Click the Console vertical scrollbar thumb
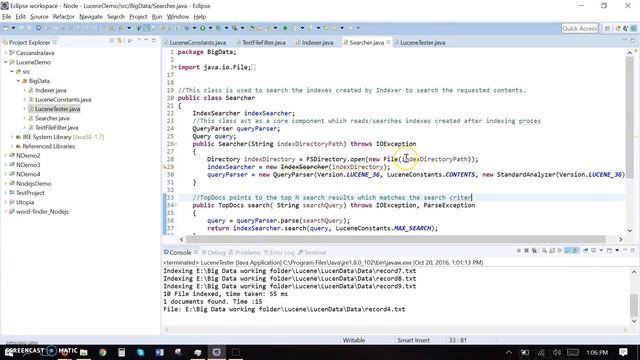 point(633,304)
